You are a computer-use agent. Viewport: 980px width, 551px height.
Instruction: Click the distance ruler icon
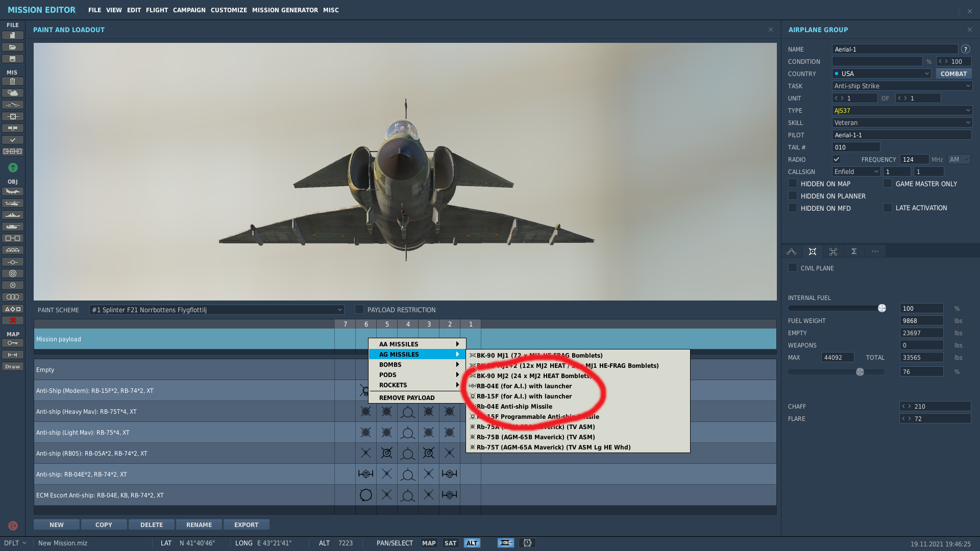pos(13,355)
